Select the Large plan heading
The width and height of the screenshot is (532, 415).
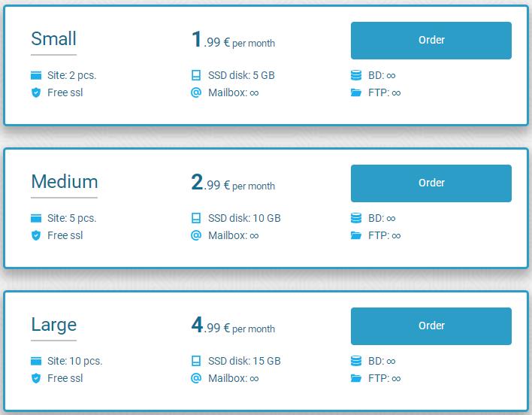53,325
